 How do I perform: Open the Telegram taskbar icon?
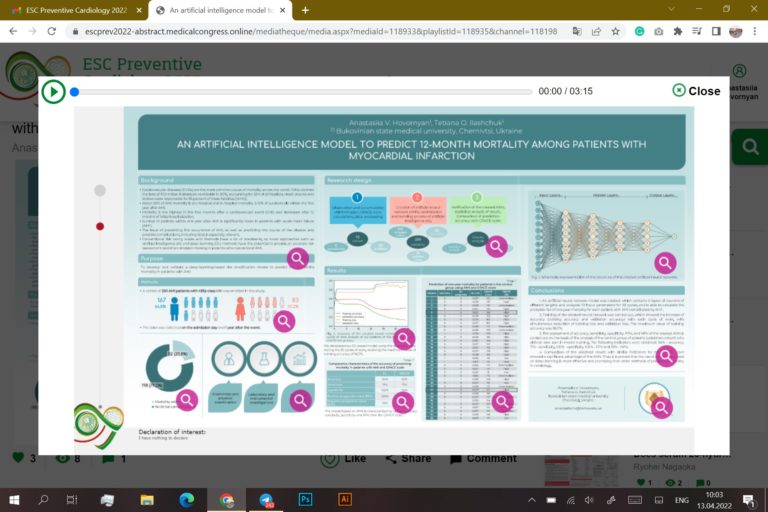(x=266, y=500)
